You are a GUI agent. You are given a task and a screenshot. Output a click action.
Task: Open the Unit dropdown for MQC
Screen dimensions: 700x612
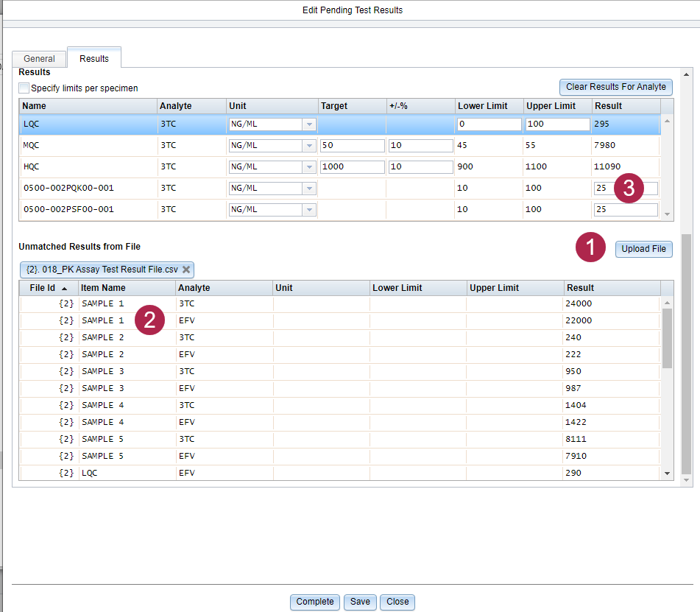point(309,146)
